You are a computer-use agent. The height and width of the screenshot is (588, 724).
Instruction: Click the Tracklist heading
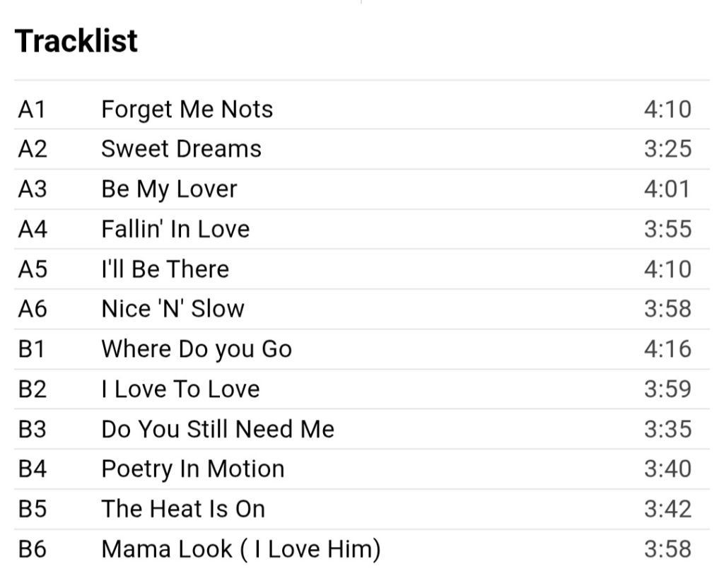coord(76,41)
